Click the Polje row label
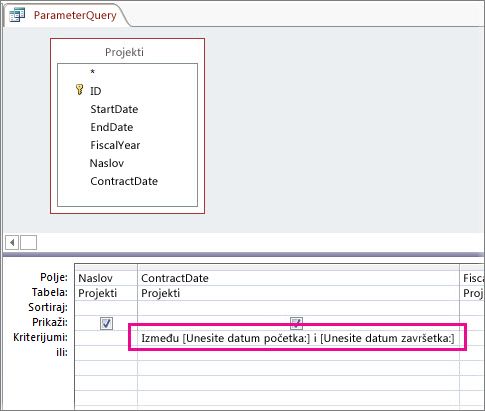Viewport: 485px width, 411px height. pyautogui.click(x=54, y=277)
